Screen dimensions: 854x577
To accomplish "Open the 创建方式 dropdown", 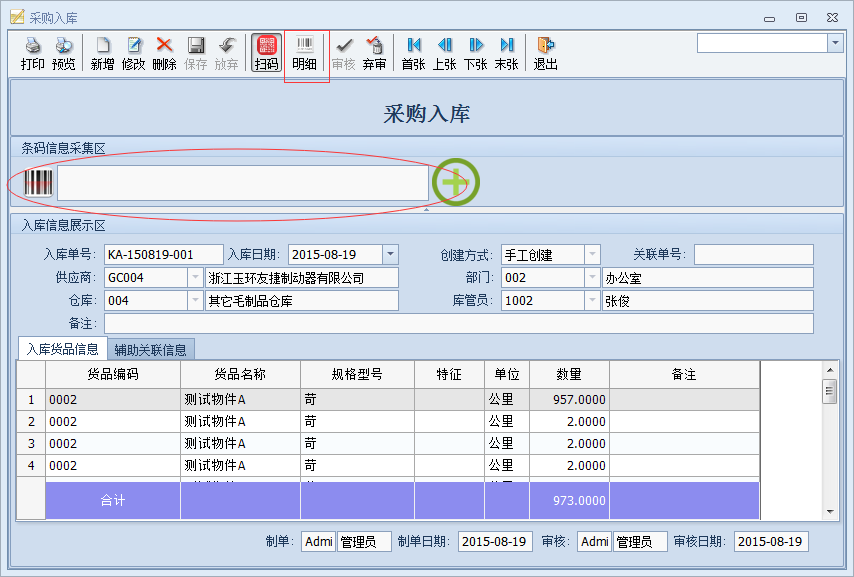I will (x=593, y=254).
